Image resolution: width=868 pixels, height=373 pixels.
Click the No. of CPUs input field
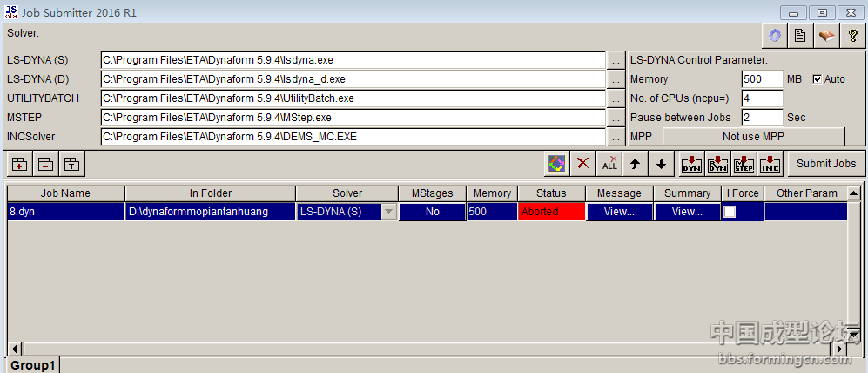762,98
